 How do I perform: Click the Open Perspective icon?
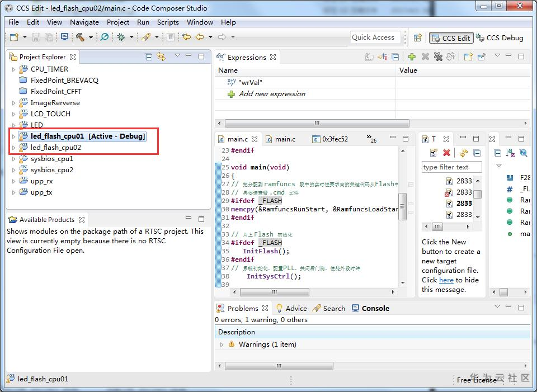pos(417,37)
